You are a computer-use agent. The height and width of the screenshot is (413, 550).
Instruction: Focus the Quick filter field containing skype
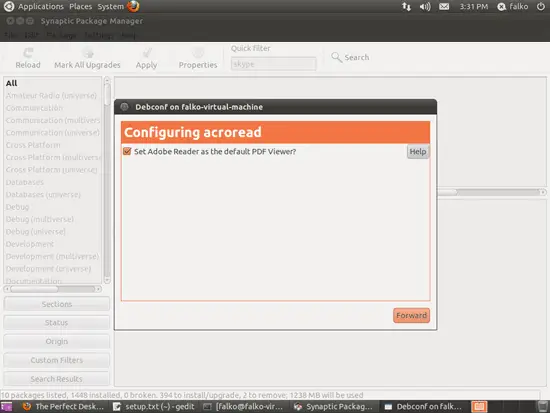tap(274, 64)
